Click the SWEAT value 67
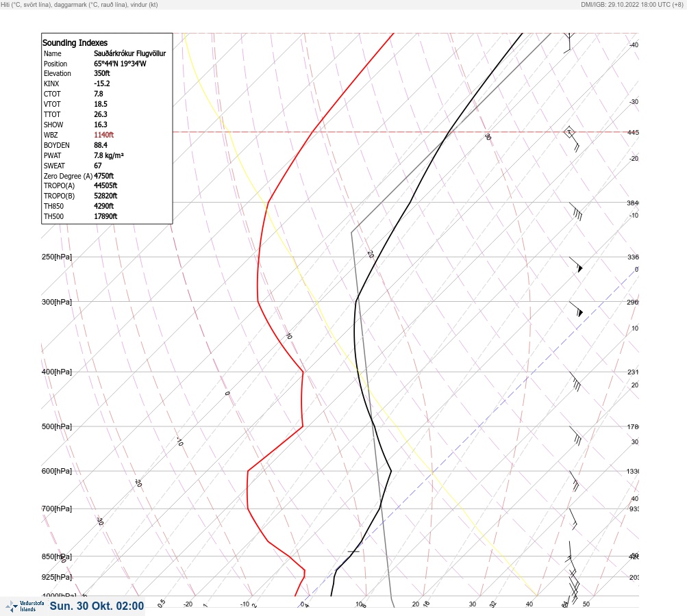This screenshot has width=687, height=616. pyautogui.click(x=98, y=166)
